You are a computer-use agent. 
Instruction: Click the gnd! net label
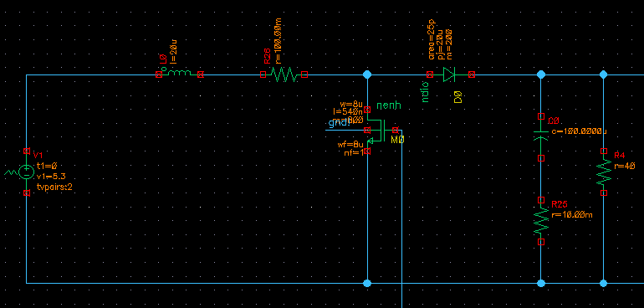(339, 123)
